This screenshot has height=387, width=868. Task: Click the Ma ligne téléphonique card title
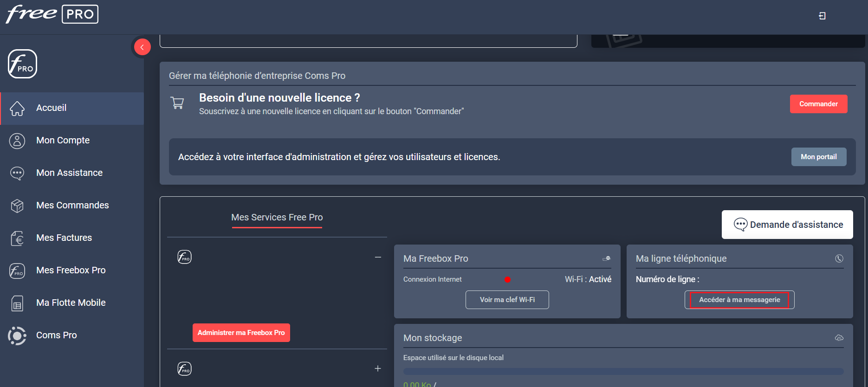tap(681, 258)
